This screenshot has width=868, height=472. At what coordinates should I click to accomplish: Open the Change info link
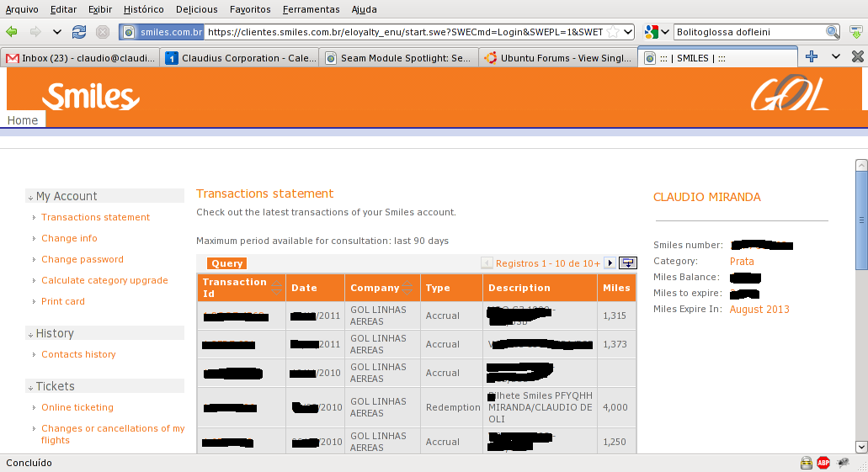click(x=69, y=238)
